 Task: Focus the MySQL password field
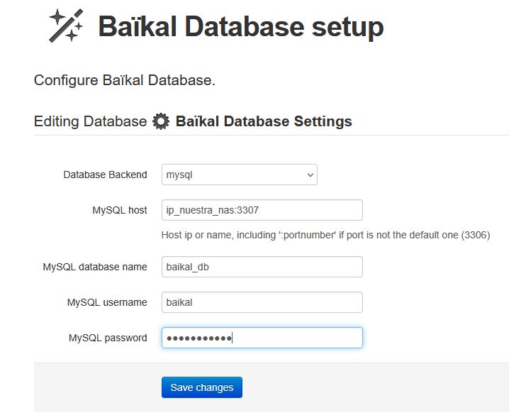point(262,338)
